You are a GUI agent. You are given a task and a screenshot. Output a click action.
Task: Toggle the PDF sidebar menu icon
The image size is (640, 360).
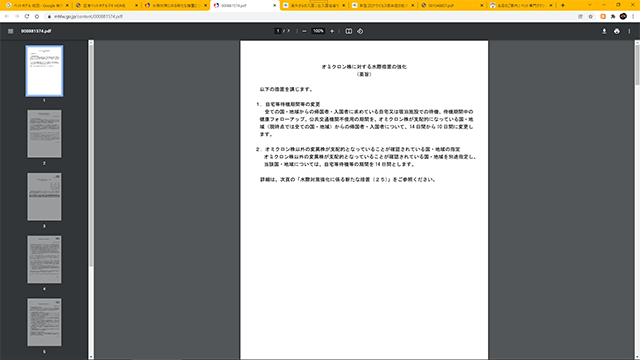[11, 31]
